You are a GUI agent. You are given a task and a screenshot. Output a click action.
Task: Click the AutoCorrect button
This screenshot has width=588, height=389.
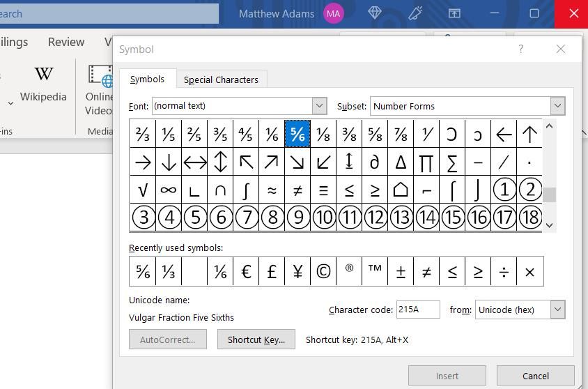168,340
